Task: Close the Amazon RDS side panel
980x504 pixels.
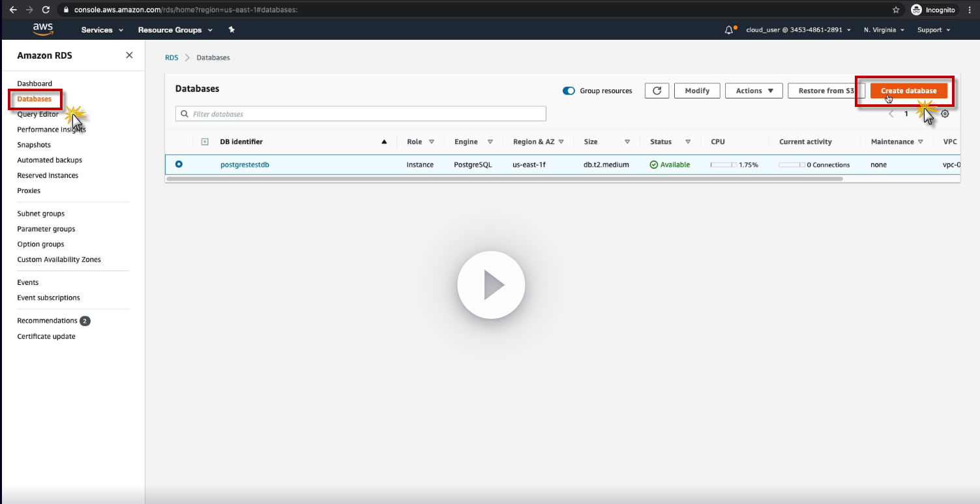Action: coord(129,55)
